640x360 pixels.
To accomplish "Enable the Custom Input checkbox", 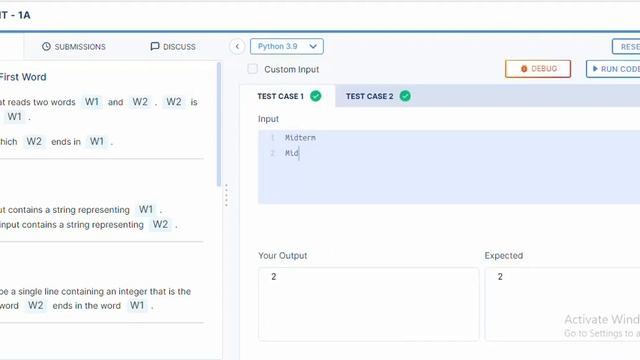I will coord(253,69).
